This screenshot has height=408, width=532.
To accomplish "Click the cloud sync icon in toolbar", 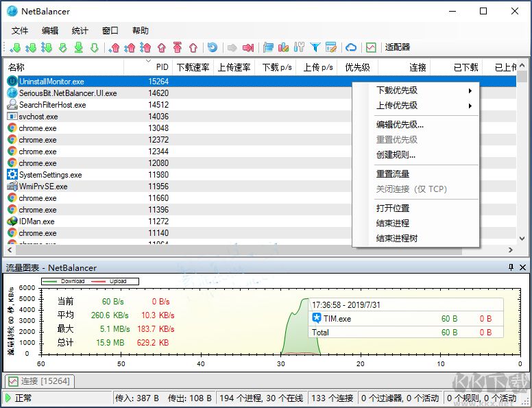I will click(x=351, y=47).
